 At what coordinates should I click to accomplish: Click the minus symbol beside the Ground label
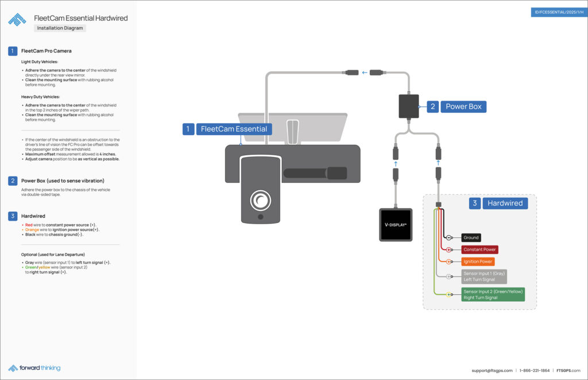(x=449, y=237)
